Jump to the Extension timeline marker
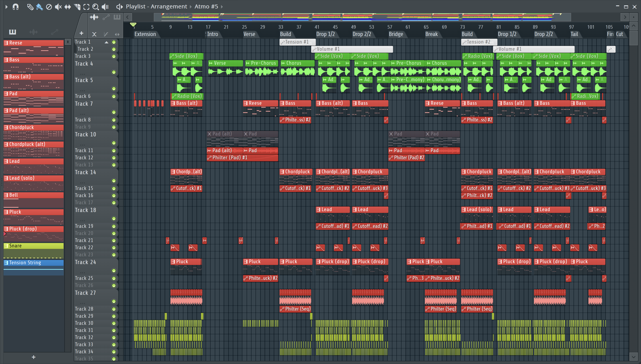 point(145,34)
